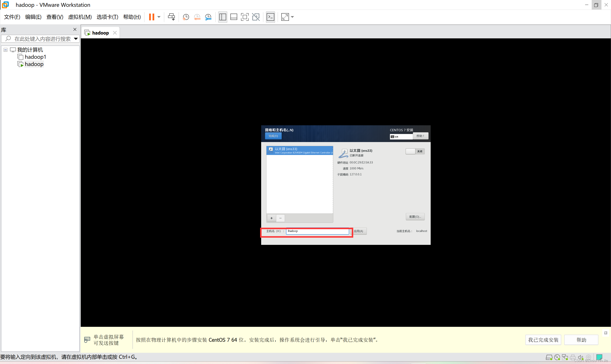Switch to the hadoop VM tab
The image size is (611, 364).
100,33
